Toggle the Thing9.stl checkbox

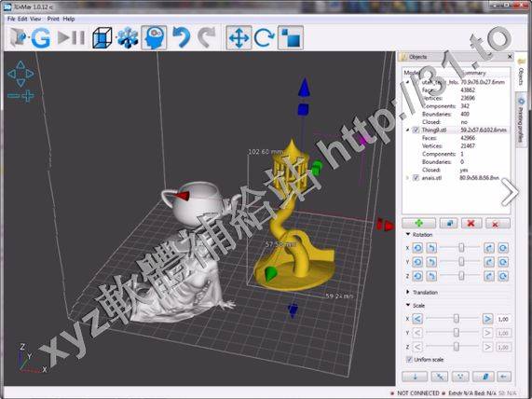pos(416,131)
